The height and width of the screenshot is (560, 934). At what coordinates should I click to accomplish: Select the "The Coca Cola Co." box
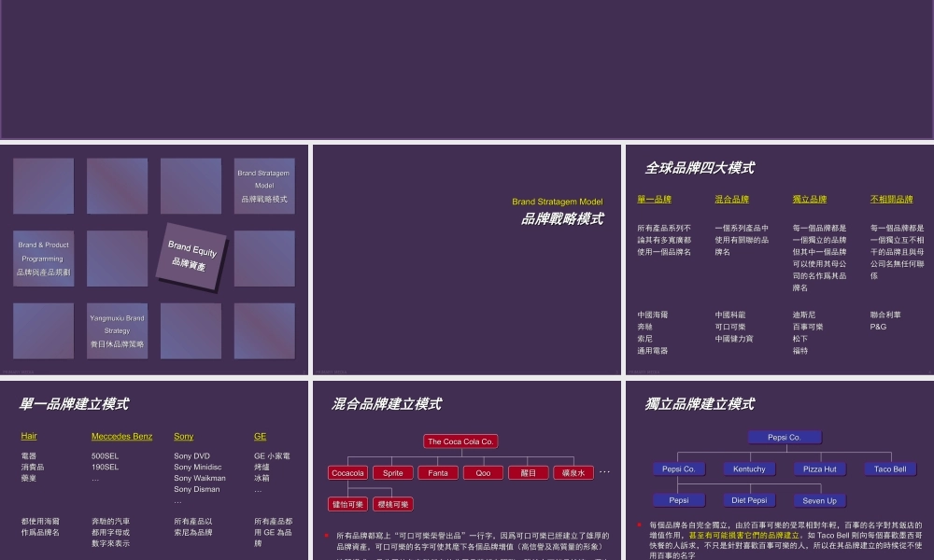click(x=460, y=441)
